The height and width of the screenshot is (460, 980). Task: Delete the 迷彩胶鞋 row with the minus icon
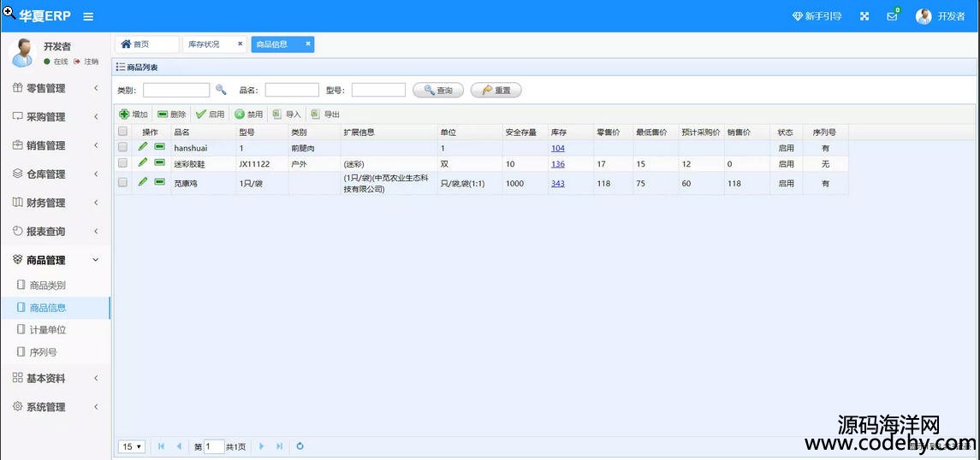coord(160,162)
